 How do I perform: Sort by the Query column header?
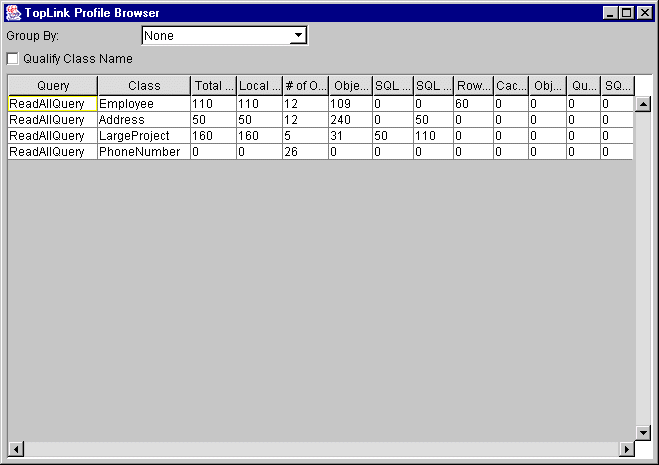point(53,86)
